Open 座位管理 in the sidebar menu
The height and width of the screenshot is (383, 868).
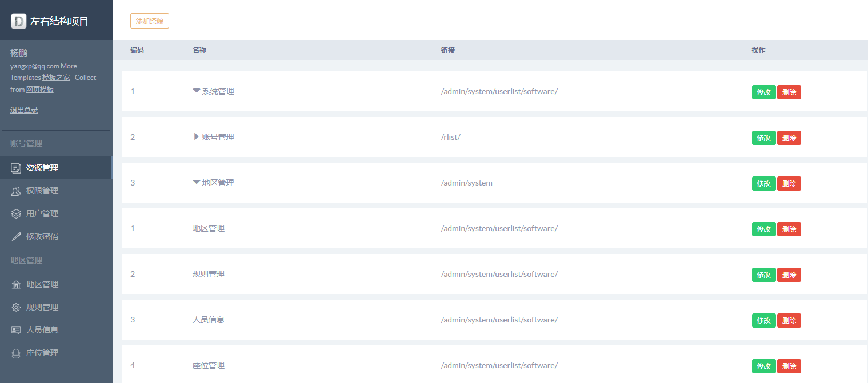tap(42, 353)
